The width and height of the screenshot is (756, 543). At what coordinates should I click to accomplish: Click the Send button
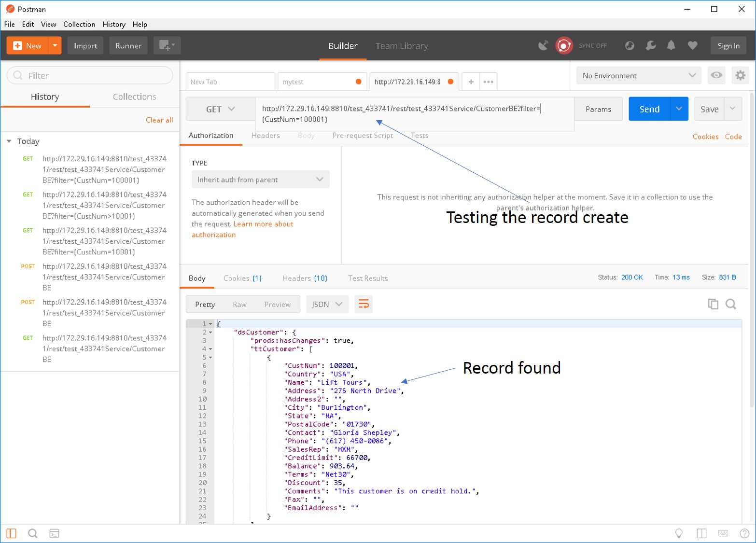click(649, 109)
